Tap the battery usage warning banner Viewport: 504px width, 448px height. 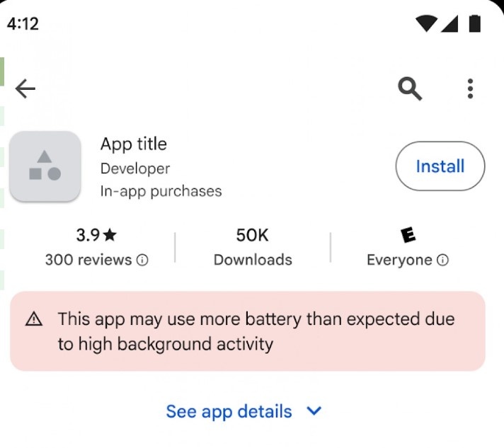click(248, 331)
